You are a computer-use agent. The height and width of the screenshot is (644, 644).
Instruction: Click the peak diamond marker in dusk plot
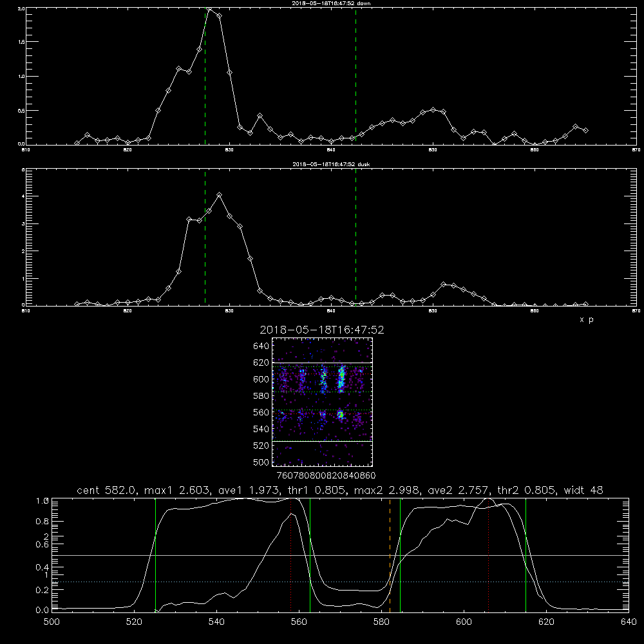coord(220,195)
